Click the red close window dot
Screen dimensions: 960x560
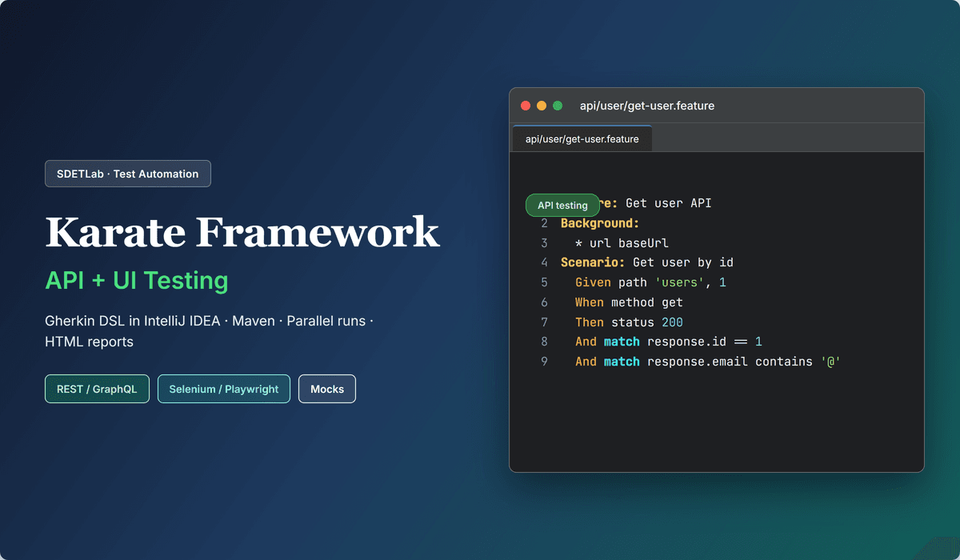coord(526,106)
